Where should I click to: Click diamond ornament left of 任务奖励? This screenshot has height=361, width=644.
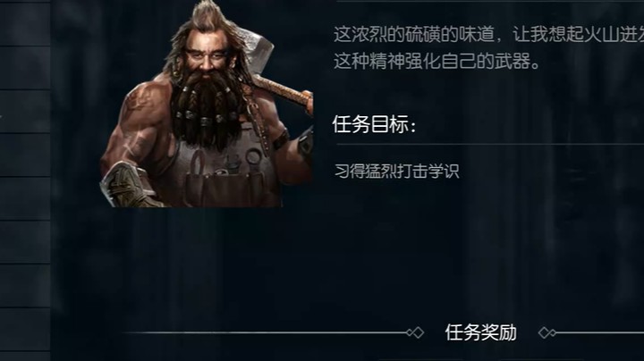pos(415,332)
